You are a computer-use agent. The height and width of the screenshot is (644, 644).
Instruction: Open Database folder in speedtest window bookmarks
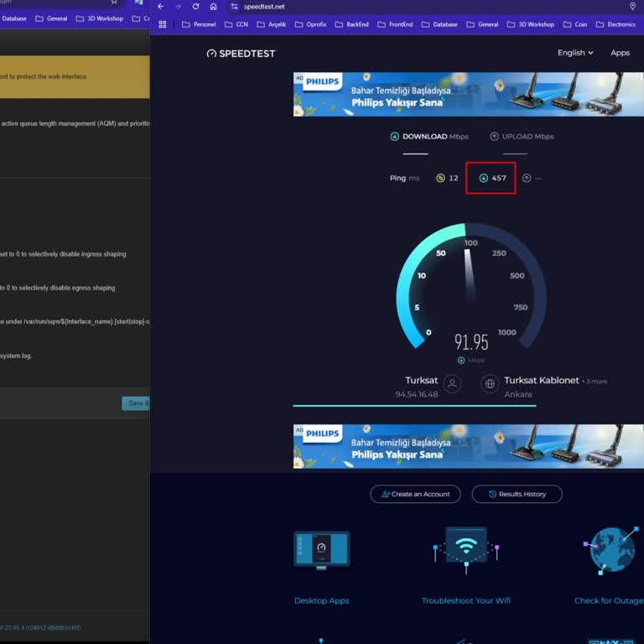439,24
